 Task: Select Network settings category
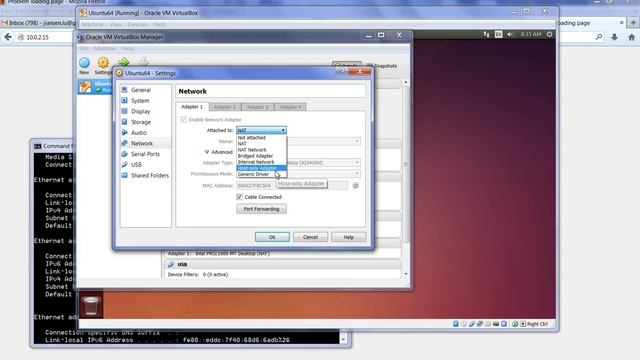pyautogui.click(x=142, y=143)
